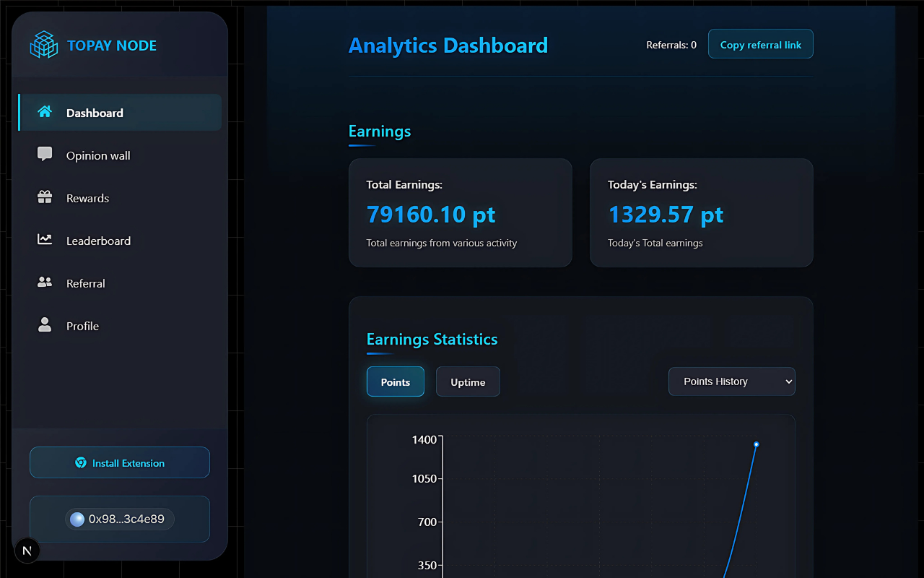924x578 pixels.
Task: Click the Chrome icon in Install Extension
Action: click(81, 462)
